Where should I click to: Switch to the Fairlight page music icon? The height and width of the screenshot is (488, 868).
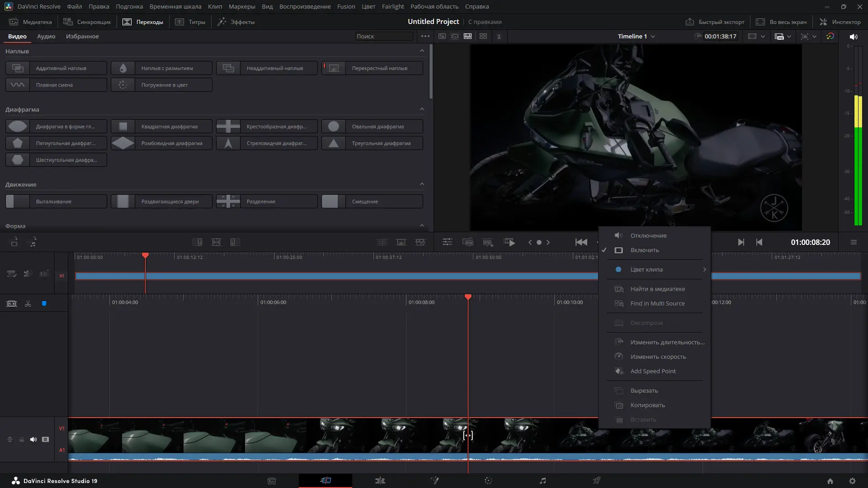click(x=542, y=481)
